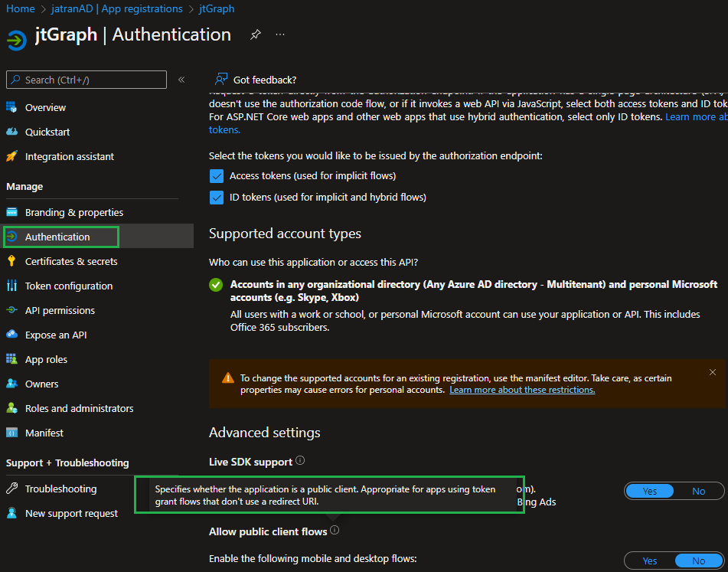Uncheck ID tokens checkbox
The width and height of the screenshot is (728, 572).
[x=216, y=198]
